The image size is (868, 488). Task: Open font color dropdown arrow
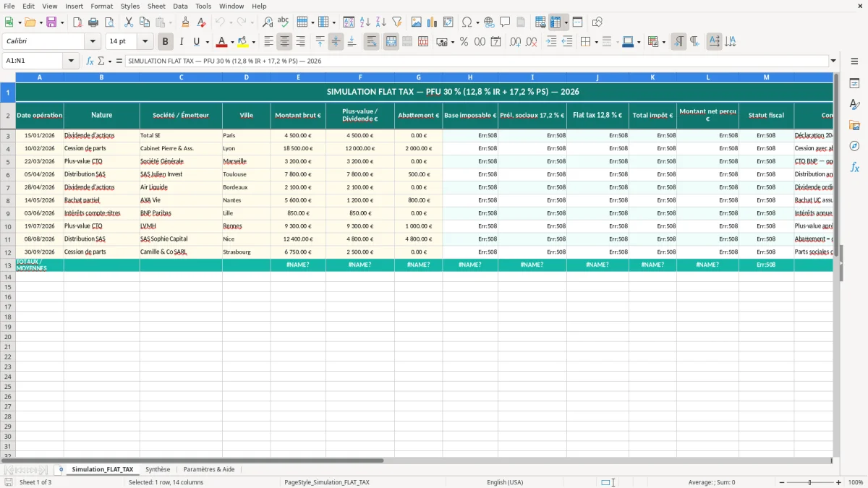tap(232, 42)
